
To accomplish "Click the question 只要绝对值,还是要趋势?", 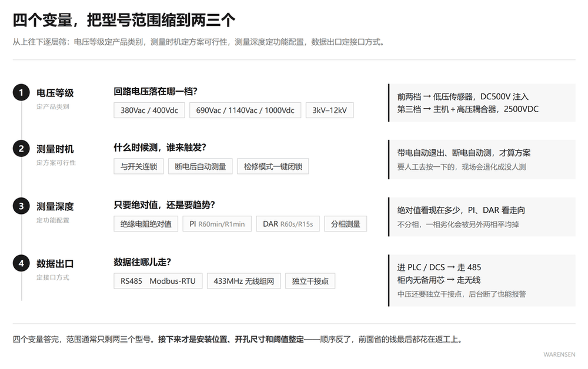I will tap(165, 204).
